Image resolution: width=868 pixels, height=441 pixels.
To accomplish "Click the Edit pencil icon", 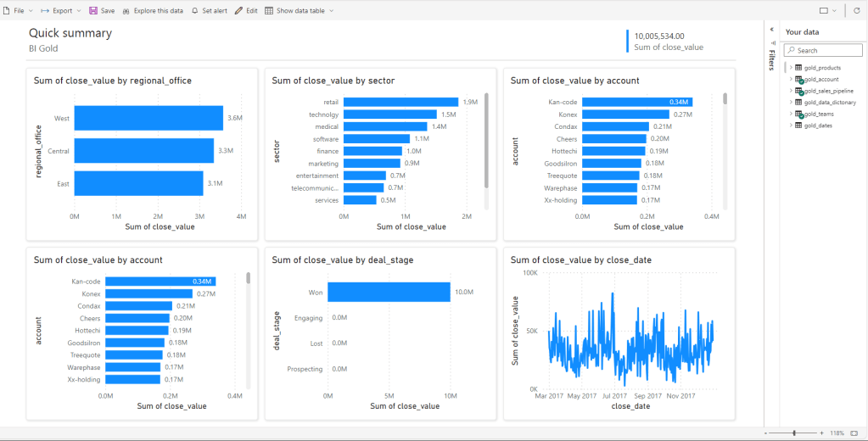I will tap(239, 11).
